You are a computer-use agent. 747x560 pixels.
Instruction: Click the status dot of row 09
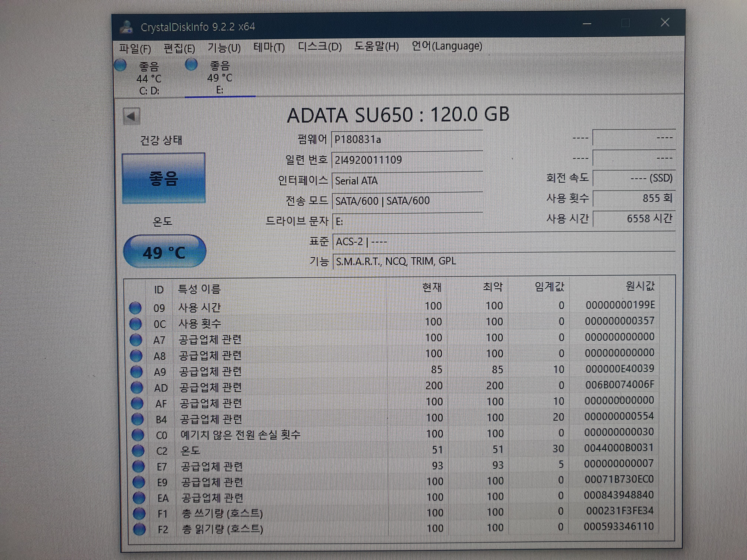[135, 308]
